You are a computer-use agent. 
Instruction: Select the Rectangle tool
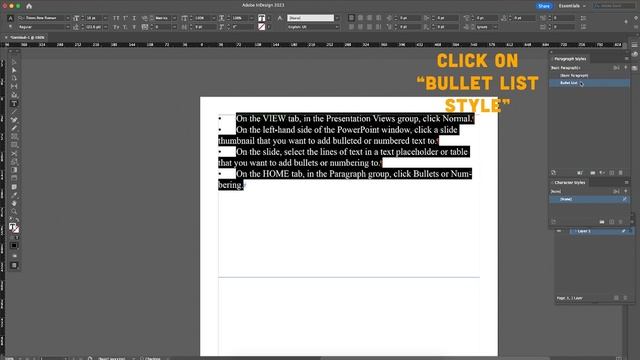pyautogui.click(x=14, y=145)
